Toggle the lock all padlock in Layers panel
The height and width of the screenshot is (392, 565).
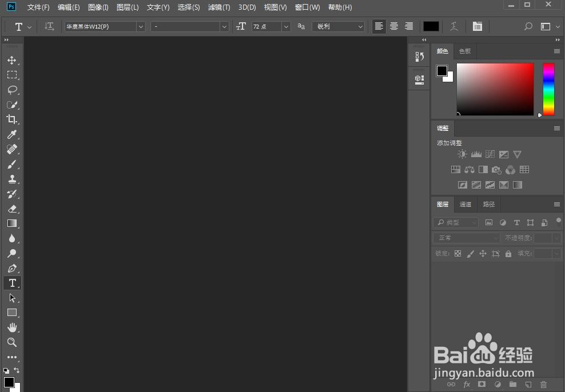[508, 254]
